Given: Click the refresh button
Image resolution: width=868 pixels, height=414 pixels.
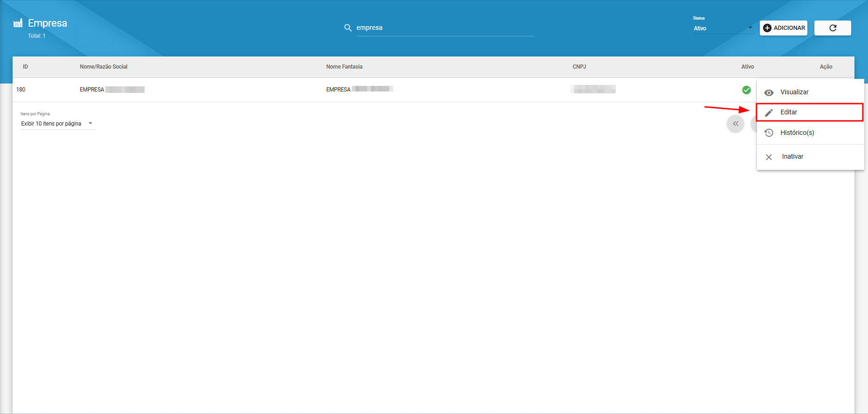Looking at the screenshot, I should (833, 28).
